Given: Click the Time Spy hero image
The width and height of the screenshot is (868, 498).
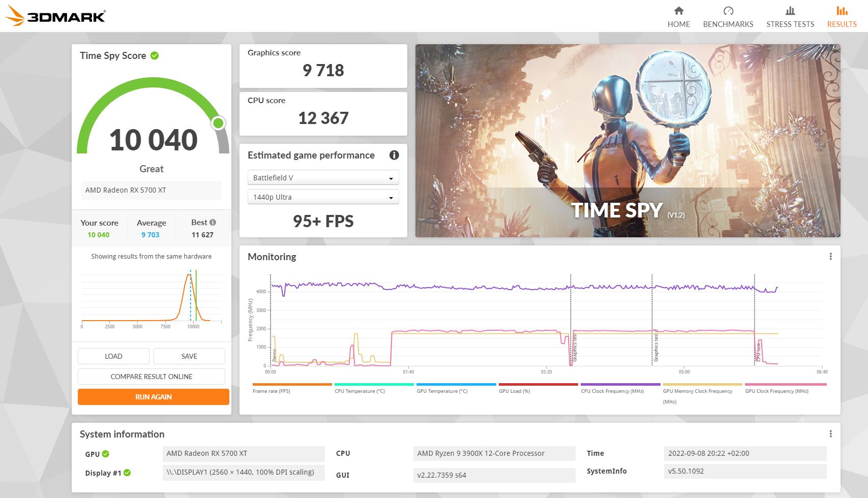Looking at the screenshot, I should click(627, 141).
